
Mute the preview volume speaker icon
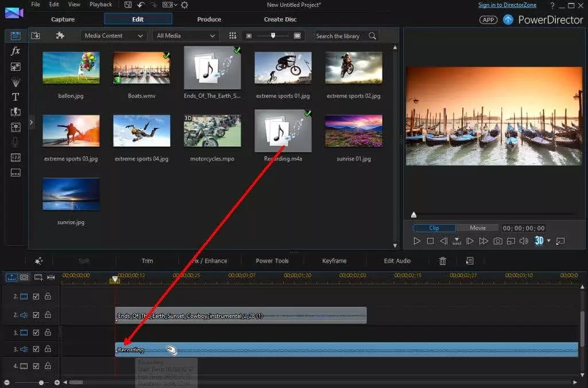(524, 241)
